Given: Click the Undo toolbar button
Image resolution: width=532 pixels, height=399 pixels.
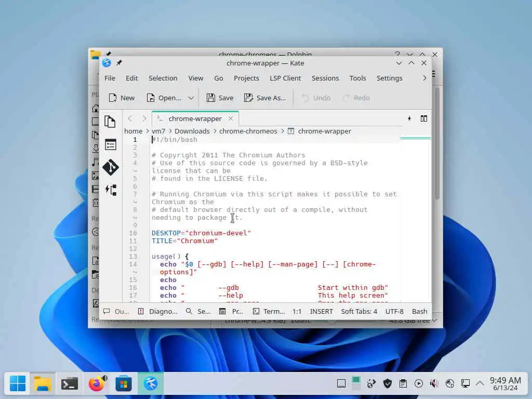Looking at the screenshot, I should pyautogui.click(x=316, y=98).
